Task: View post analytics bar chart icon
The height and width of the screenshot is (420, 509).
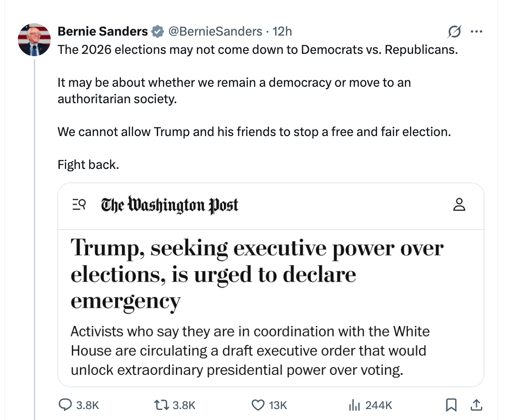Action: click(x=354, y=404)
